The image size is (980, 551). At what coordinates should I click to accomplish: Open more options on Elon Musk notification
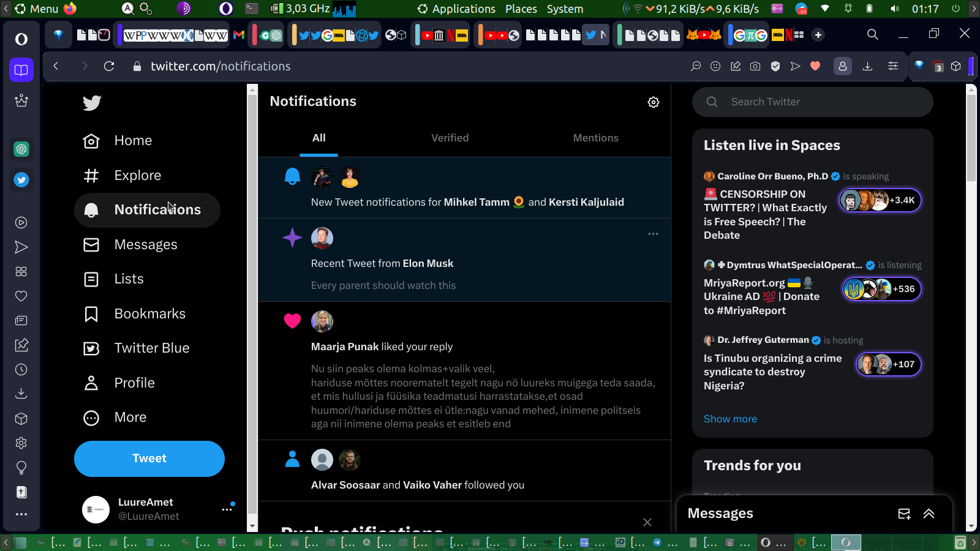tap(653, 234)
